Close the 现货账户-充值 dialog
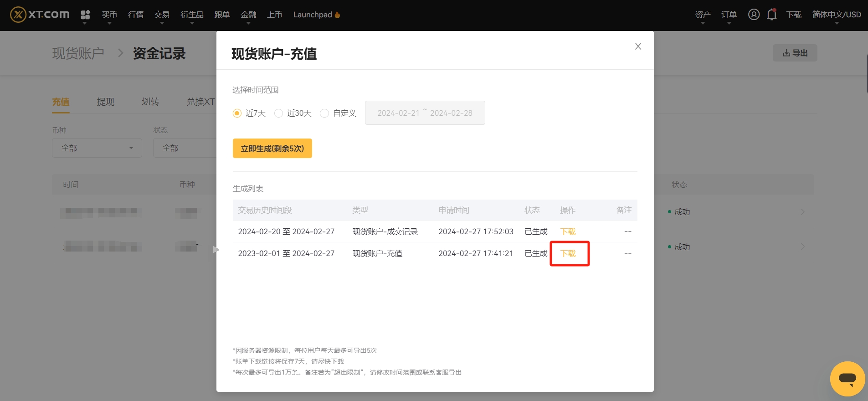This screenshot has height=401, width=868. tap(638, 46)
